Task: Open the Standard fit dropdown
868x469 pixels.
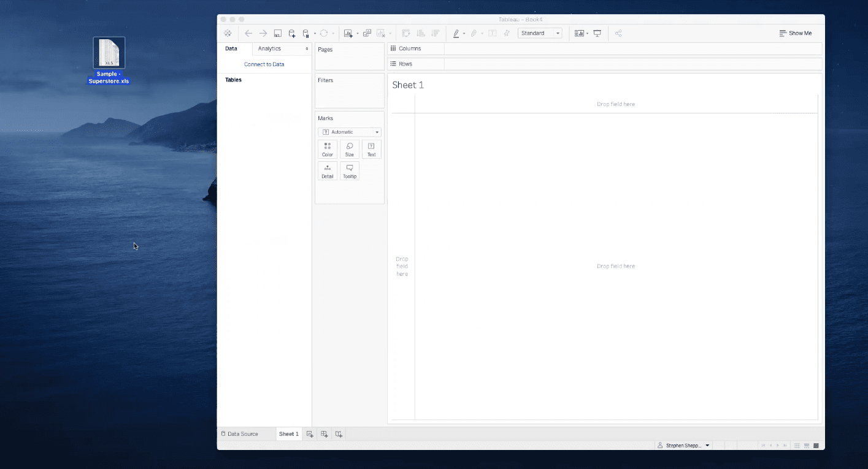Action: coord(540,33)
